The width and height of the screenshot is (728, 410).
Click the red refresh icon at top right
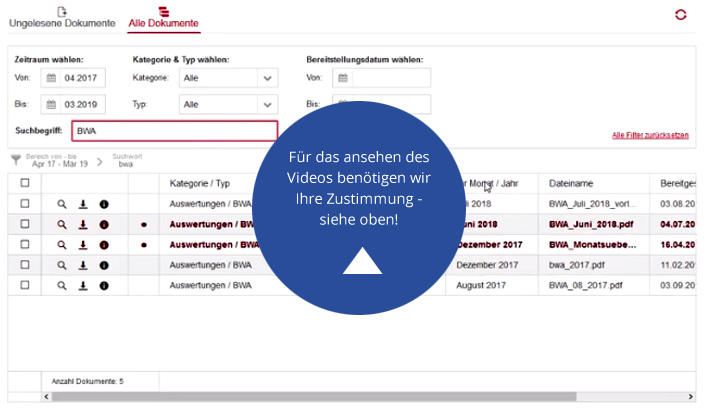pyautogui.click(x=681, y=15)
